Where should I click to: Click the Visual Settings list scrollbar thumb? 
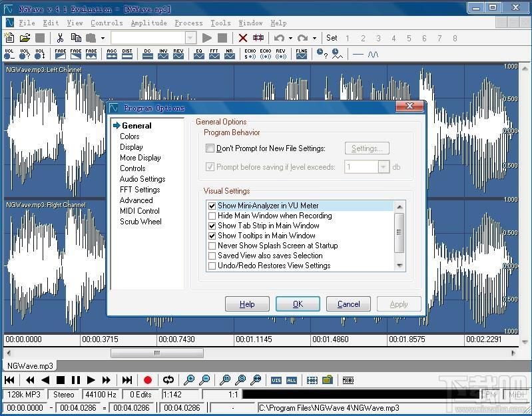399,232
